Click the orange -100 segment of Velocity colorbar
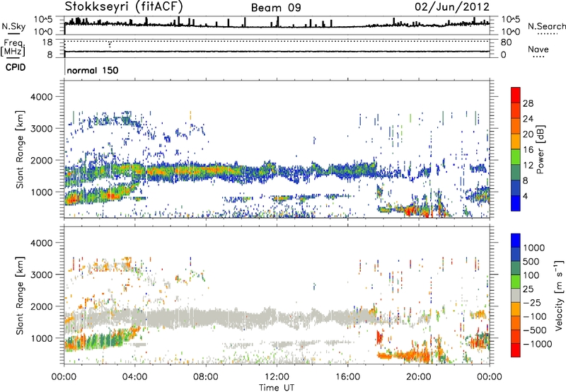The height and width of the screenshot is (392, 566). coord(516,323)
